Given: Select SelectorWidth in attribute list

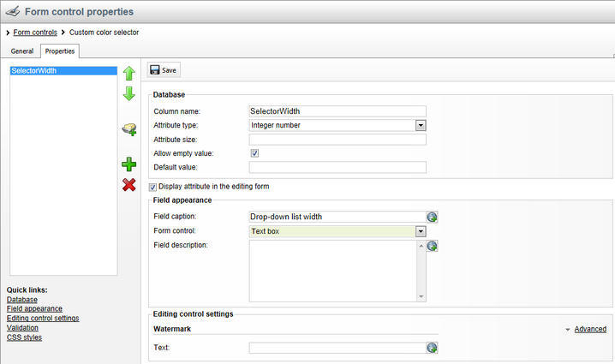Looking at the screenshot, I should tap(34, 71).
